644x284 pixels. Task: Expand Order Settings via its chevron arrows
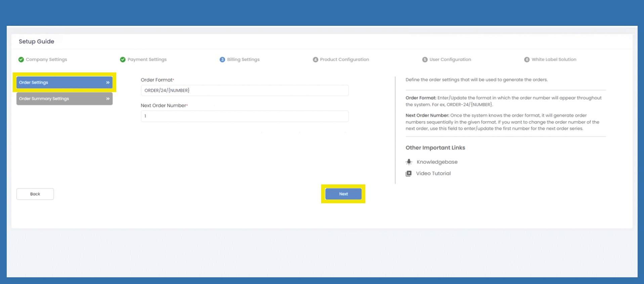click(x=108, y=83)
